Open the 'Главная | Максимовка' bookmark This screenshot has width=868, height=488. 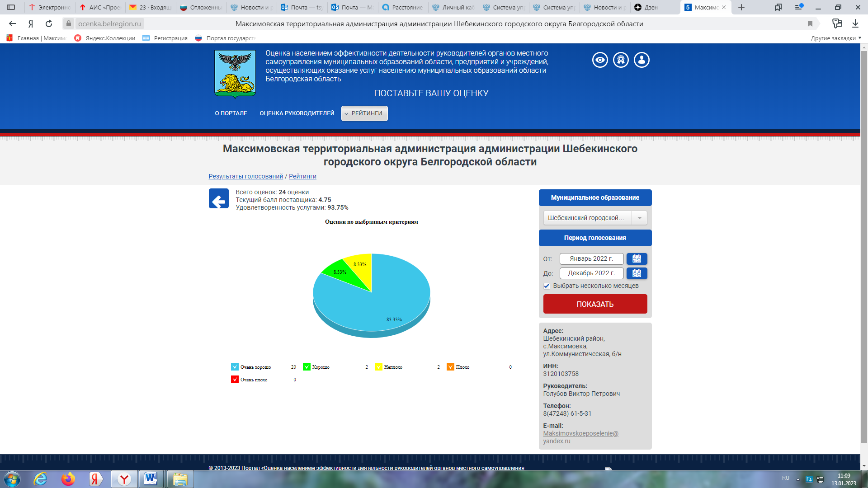coord(36,38)
